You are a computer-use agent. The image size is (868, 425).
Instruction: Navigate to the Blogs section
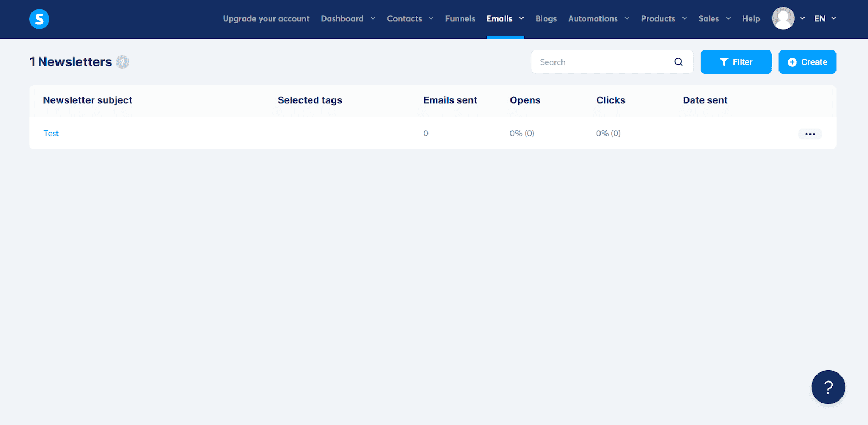(x=546, y=18)
